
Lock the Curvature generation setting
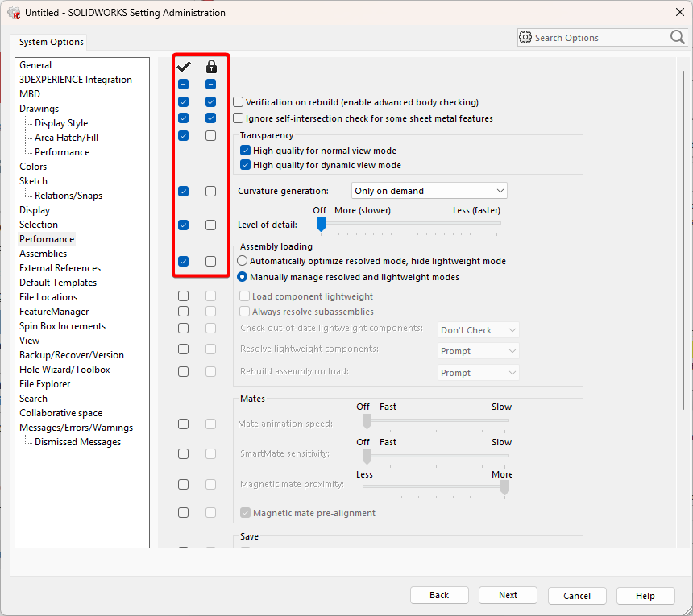pos(211,191)
